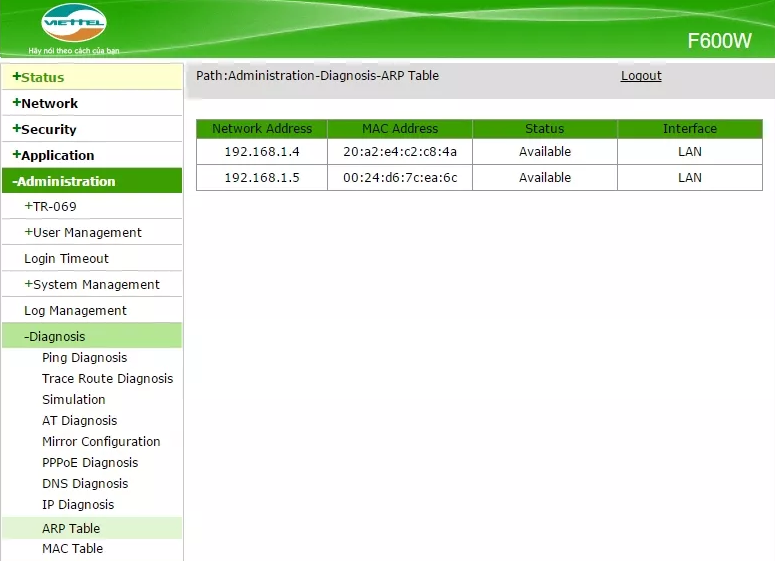Click Available status for 192.168.1.4
The height and width of the screenshot is (563, 775).
tap(545, 152)
